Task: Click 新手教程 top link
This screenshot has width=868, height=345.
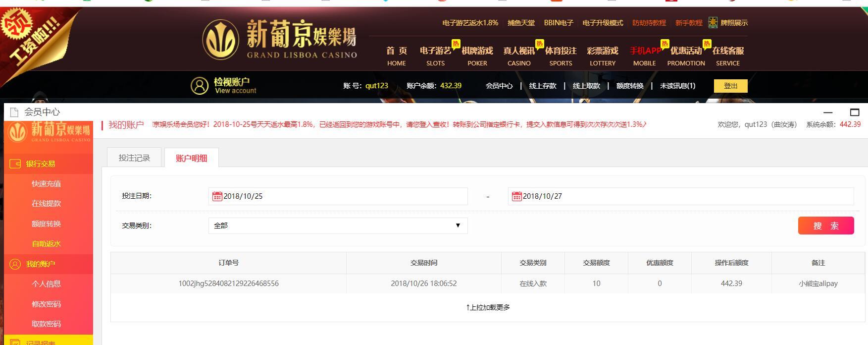Action: coord(689,23)
